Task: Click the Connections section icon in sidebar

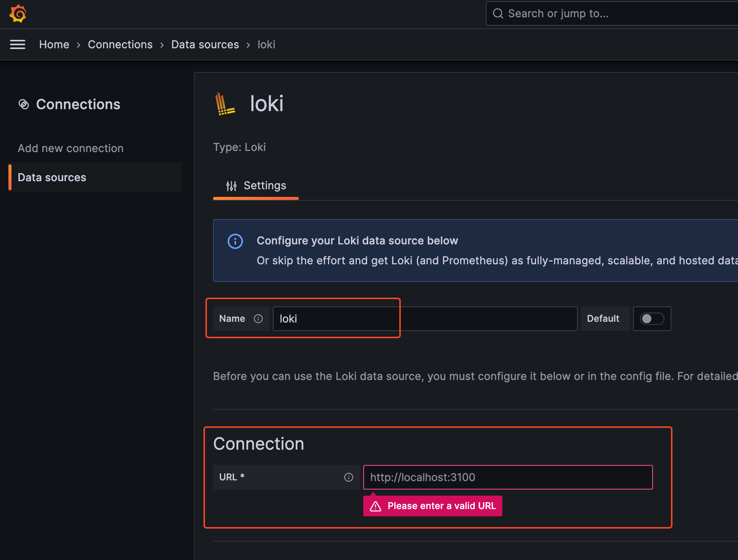Action: point(24,104)
